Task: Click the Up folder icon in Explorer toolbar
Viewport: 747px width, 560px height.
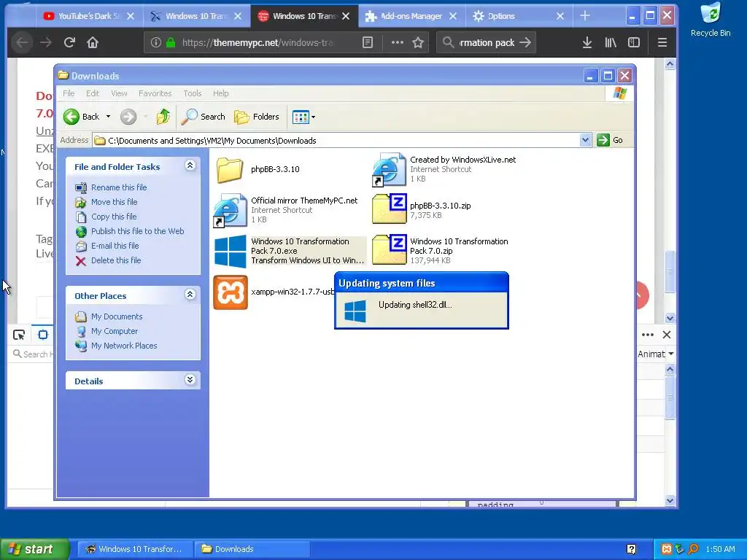Action: tap(163, 117)
